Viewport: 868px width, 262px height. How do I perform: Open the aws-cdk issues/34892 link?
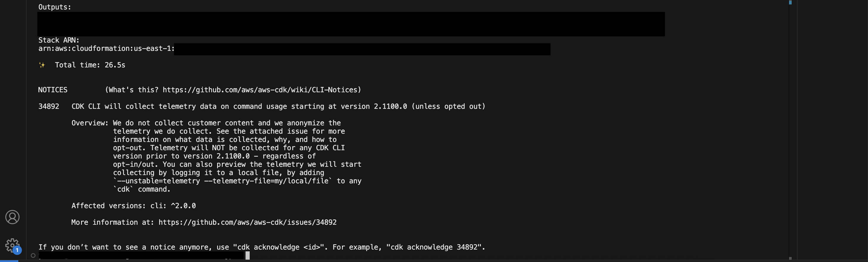[247, 222]
